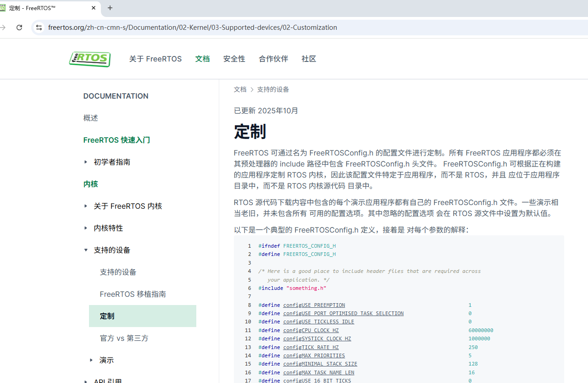Click configUSE_PORT_OPTIMISED_TASK_SELECTION in the code
The image size is (588, 383).
click(344, 313)
